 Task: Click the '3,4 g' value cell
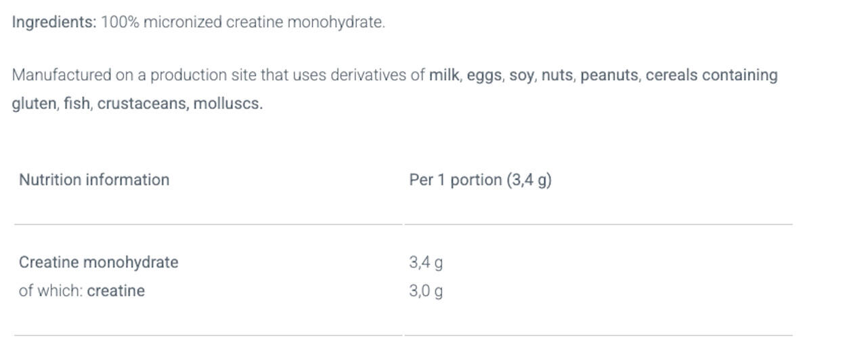click(426, 262)
